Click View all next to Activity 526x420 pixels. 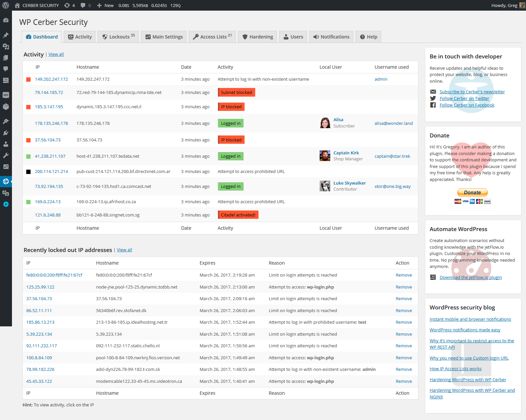pos(56,54)
